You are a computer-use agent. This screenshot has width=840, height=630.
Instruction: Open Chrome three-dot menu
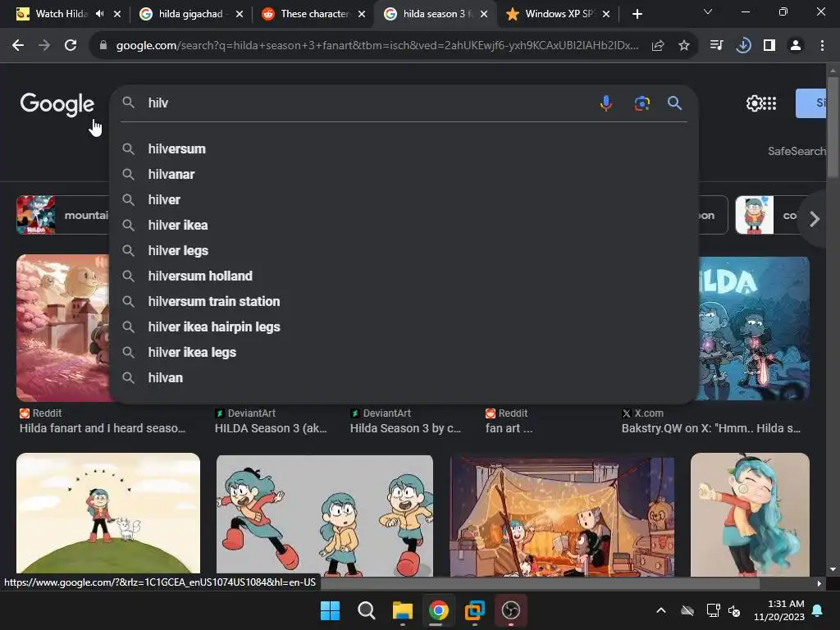point(822,46)
